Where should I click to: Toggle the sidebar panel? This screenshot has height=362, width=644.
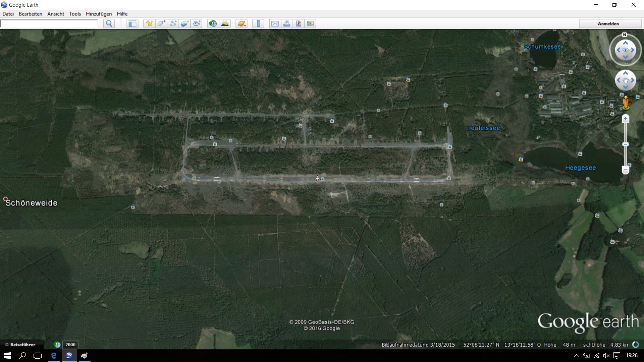click(132, 23)
